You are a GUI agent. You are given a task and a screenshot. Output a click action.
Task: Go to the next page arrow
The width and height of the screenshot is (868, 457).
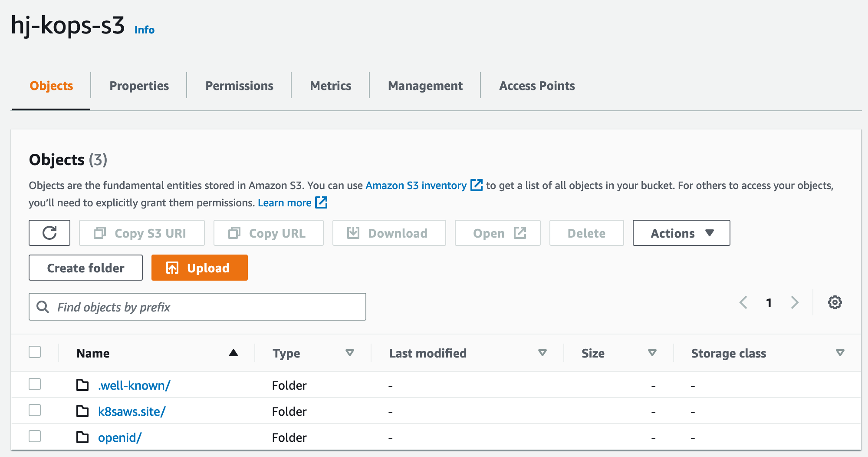pyautogui.click(x=795, y=302)
